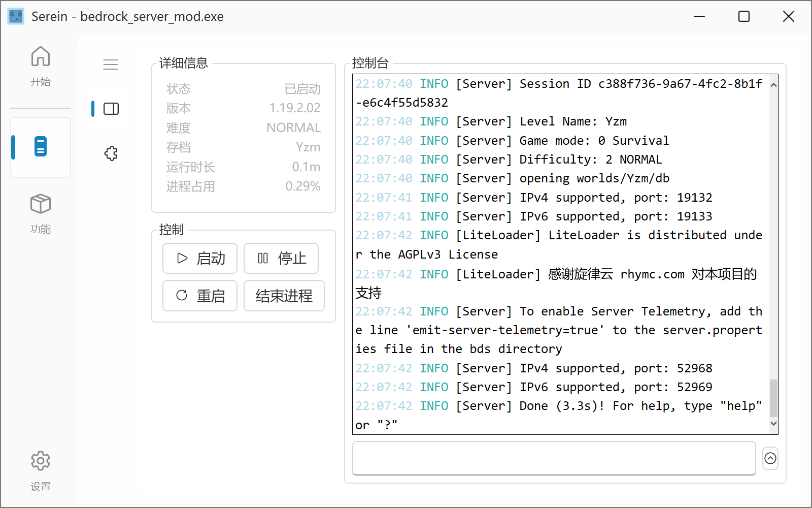The height and width of the screenshot is (508, 812).
Task: Click the version value 1.19.2.02
Action: click(295, 108)
